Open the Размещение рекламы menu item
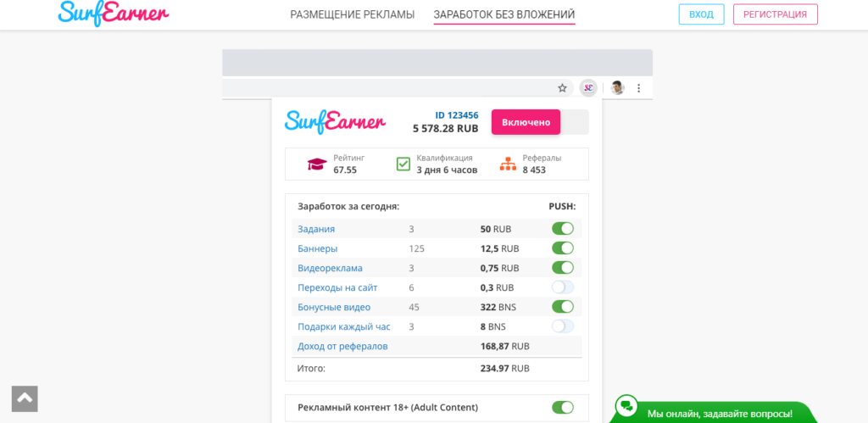 [352, 14]
